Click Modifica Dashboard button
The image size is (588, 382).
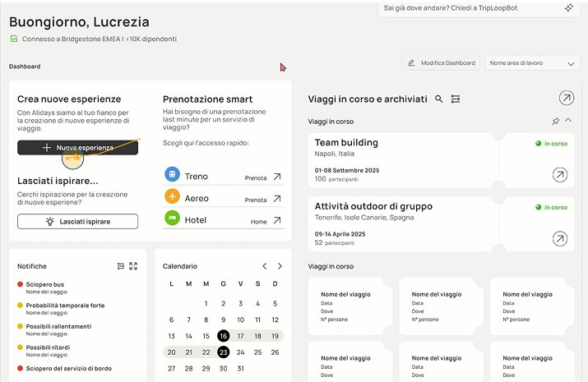coord(441,63)
